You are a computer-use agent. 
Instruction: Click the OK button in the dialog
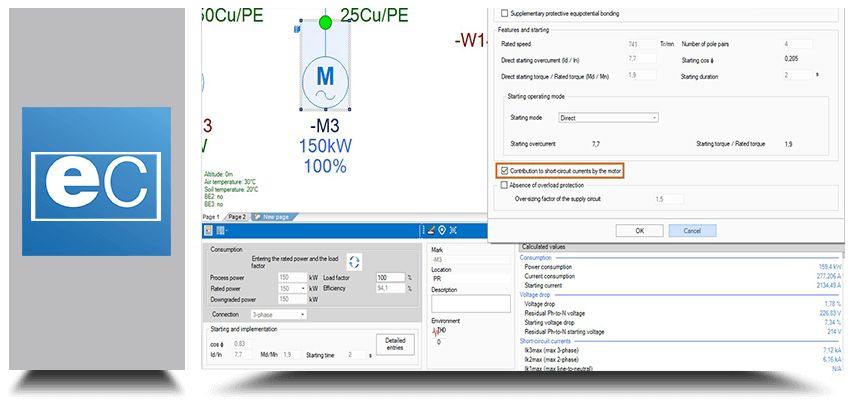point(640,230)
